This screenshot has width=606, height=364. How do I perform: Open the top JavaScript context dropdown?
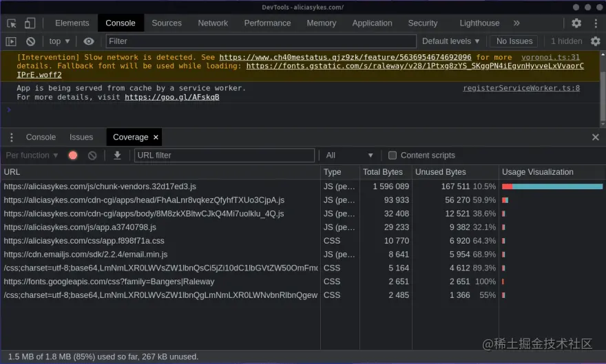(x=59, y=41)
